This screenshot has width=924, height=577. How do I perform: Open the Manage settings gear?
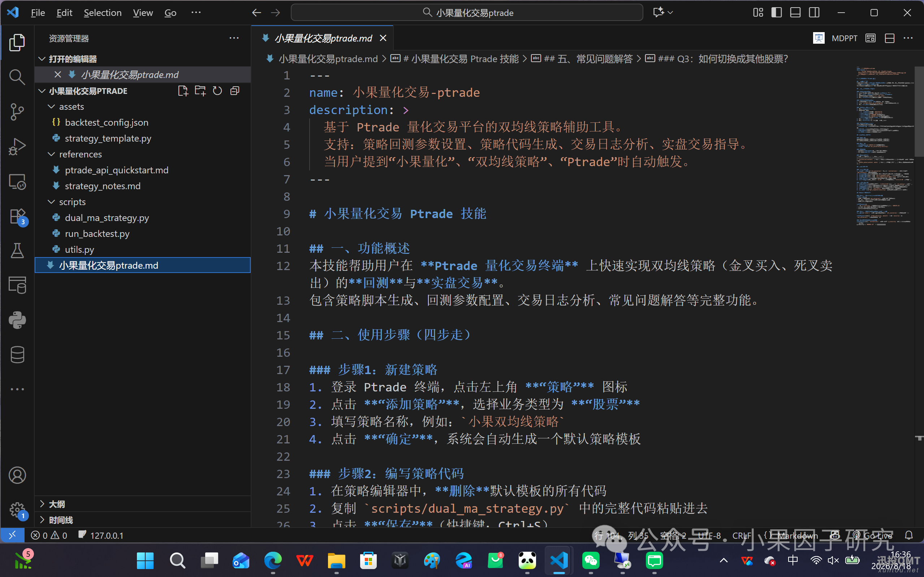(x=17, y=510)
